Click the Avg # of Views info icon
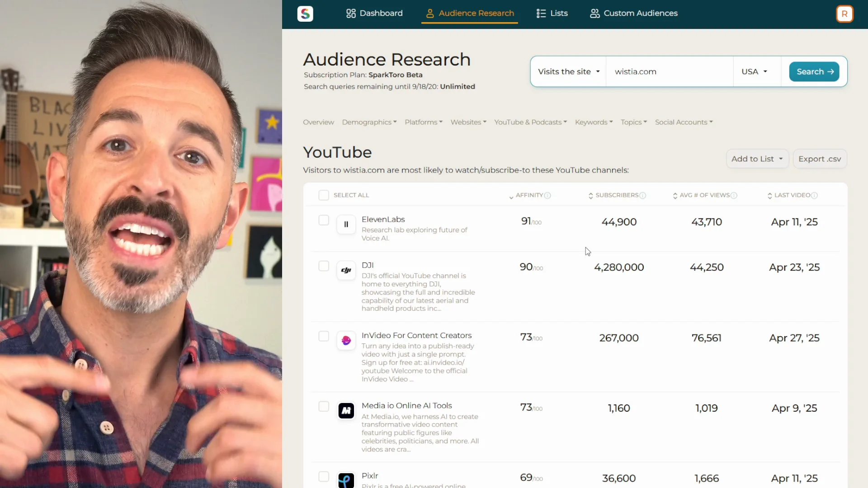The image size is (868, 488). [734, 195]
